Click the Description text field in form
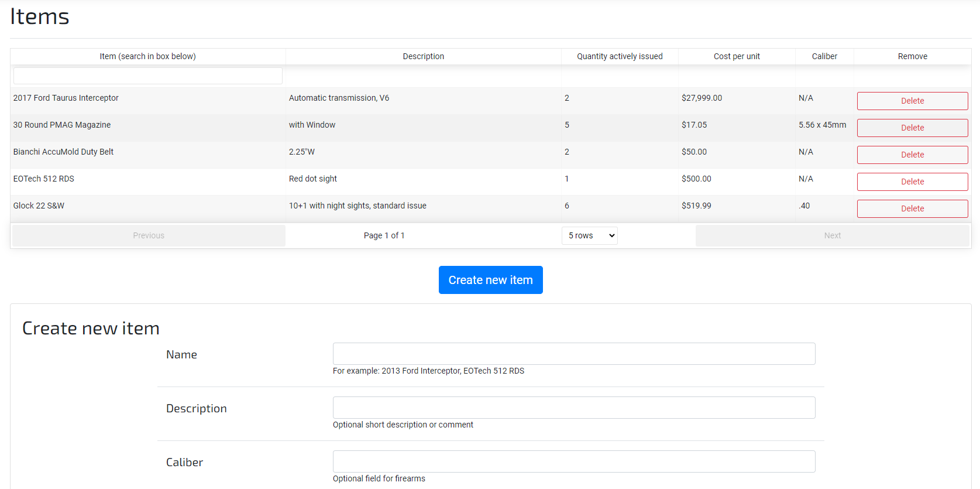Image resolution: width=980 pixels, height=489 pixels. (573, 408)
